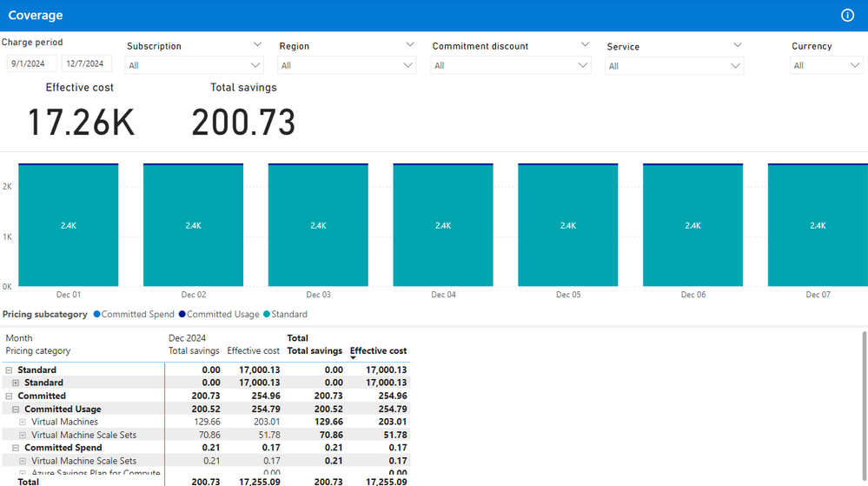Open the Subscription dropdown showing All

pos(194,65)
